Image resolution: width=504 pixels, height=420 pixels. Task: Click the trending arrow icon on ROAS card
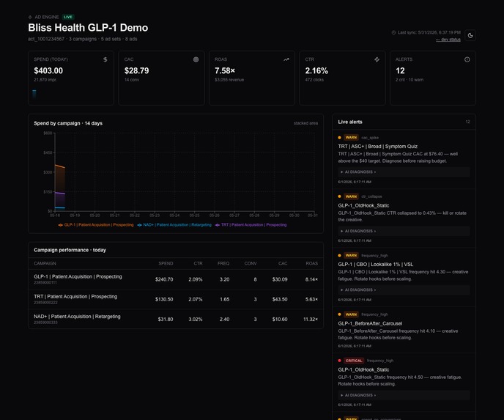[286, 59]
